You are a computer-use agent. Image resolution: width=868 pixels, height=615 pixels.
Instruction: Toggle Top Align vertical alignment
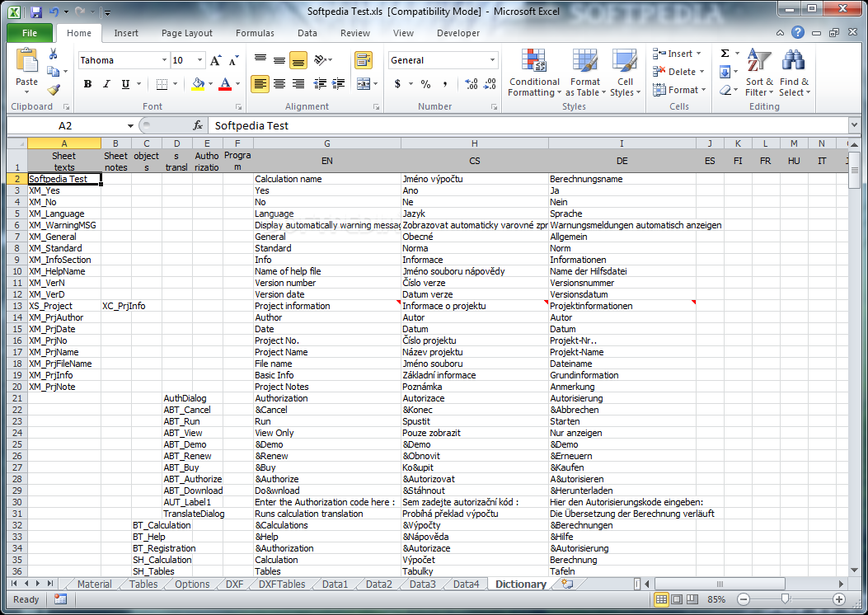[x=260, y=60]
